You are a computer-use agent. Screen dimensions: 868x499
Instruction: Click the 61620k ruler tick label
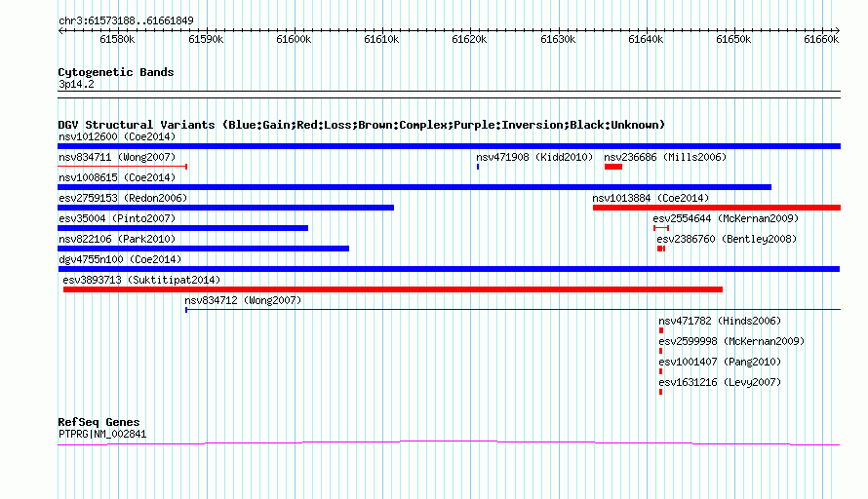[x=469, y=39]
